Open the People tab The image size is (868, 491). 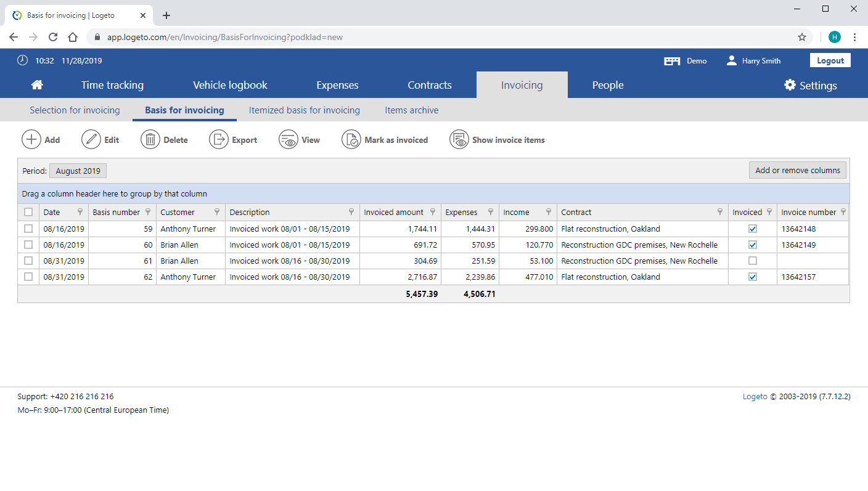(608, 85)
